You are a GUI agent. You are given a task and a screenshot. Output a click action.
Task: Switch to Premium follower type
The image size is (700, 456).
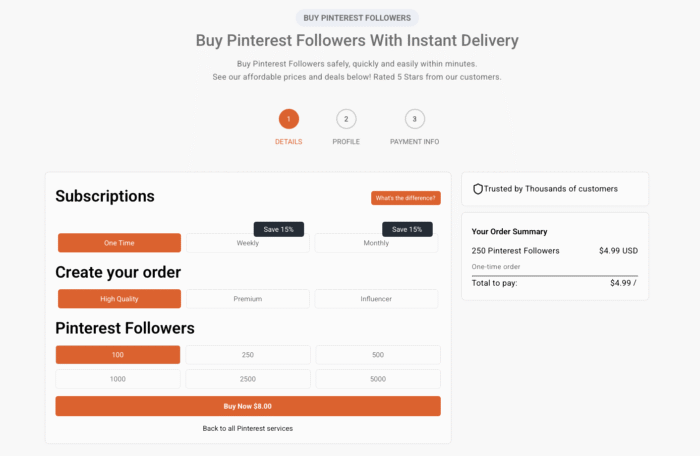(248, 299)
